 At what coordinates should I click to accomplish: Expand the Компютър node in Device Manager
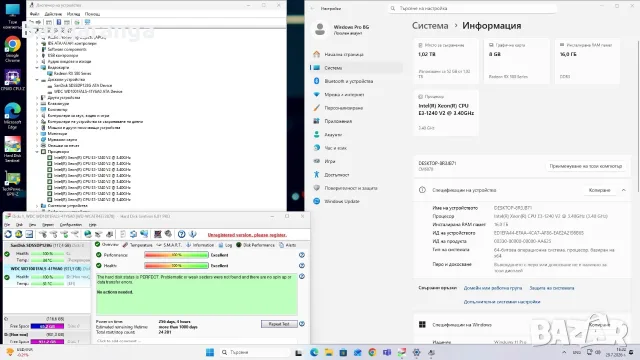click(x=37, y=109)
